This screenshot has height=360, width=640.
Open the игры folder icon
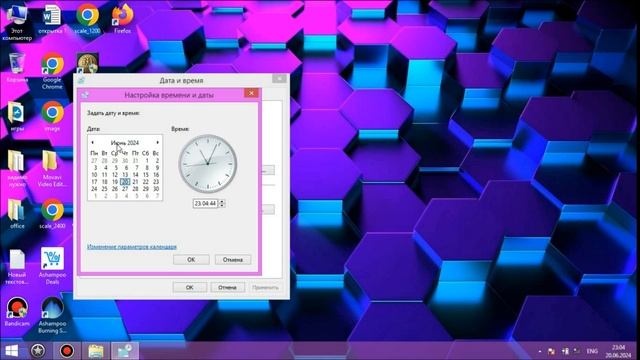pyautogui.click(x=17, y=117)
